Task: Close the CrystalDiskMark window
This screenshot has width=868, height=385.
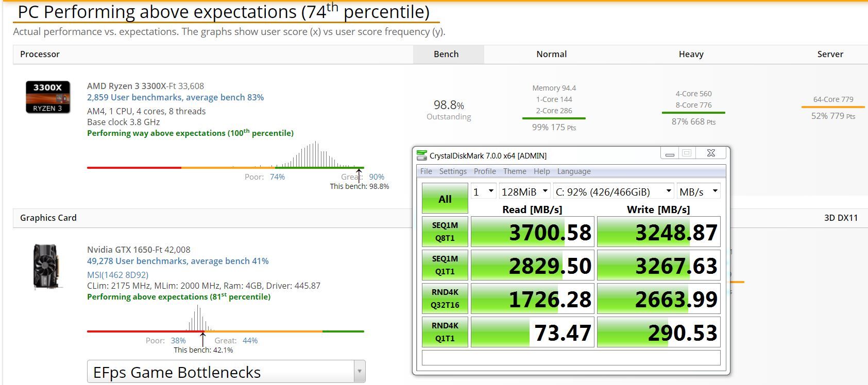Action: 711,153
